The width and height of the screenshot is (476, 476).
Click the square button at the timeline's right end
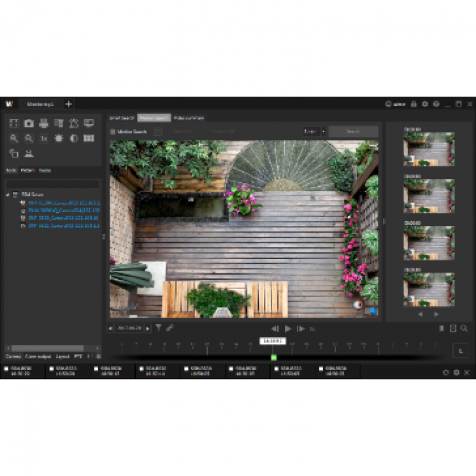pyautogui.click(x=461, y=351)
